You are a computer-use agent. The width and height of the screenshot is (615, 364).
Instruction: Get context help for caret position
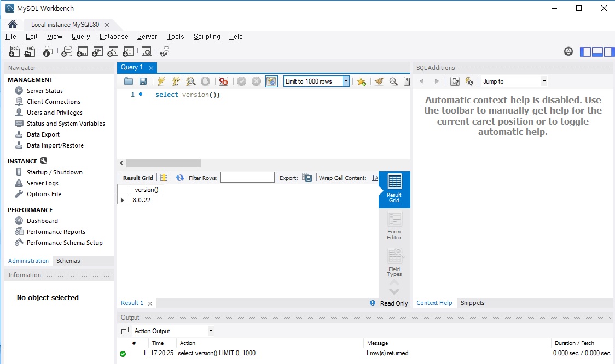[455, 81]
